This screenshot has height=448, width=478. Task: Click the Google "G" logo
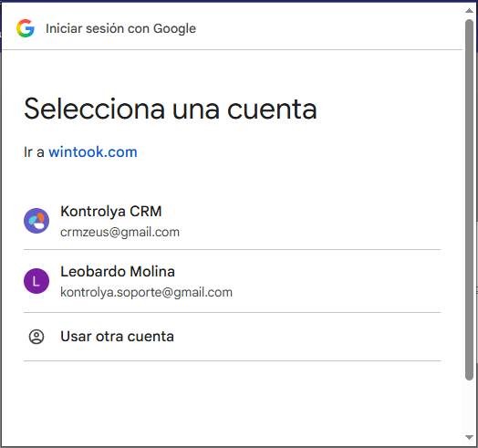[x=26, y=28]
